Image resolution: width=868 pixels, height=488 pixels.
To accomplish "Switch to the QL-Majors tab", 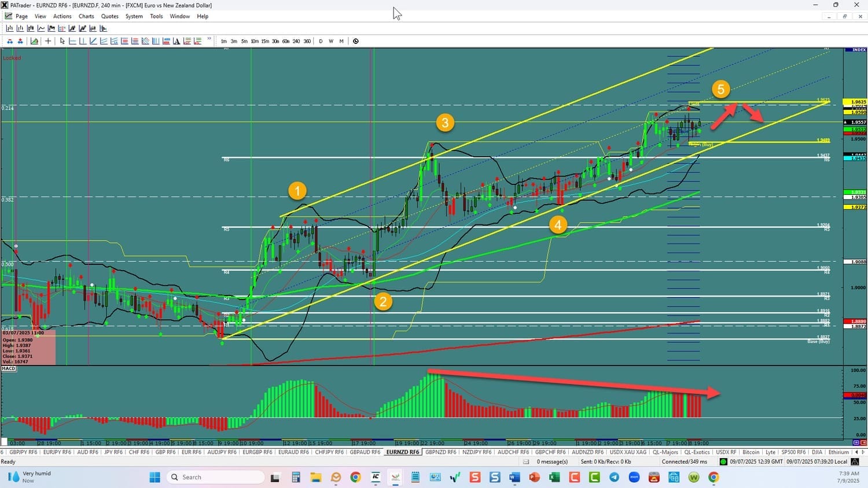I will 665,452.
